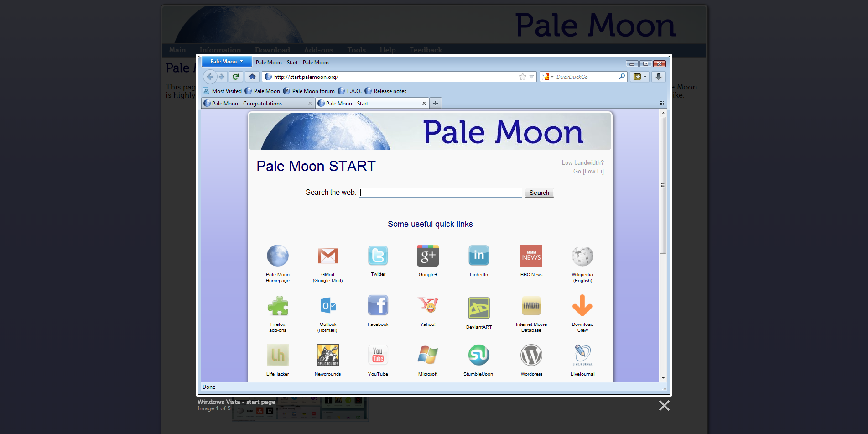Bookmark the page with the star icon
Screen dimensions: 868x434
tap(523, 77)
